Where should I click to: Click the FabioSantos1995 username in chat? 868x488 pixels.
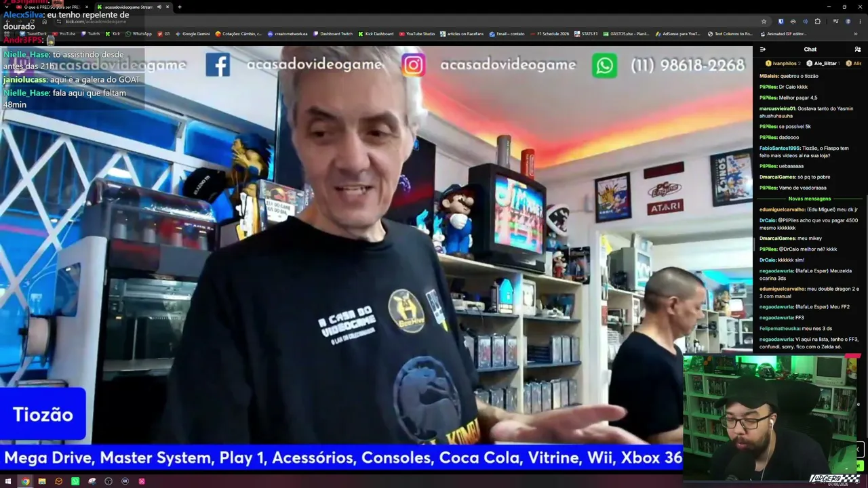pyautogui.click(x=780, y=148)
